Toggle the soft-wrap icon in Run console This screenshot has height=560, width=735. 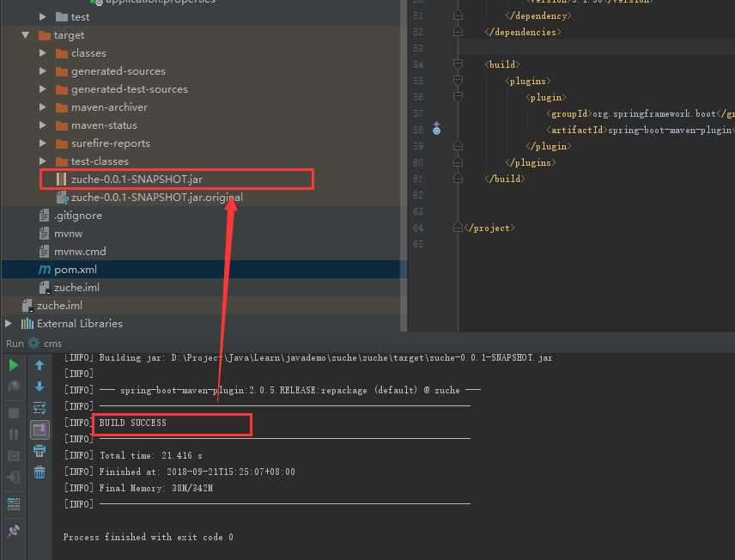tap(39, 408)
